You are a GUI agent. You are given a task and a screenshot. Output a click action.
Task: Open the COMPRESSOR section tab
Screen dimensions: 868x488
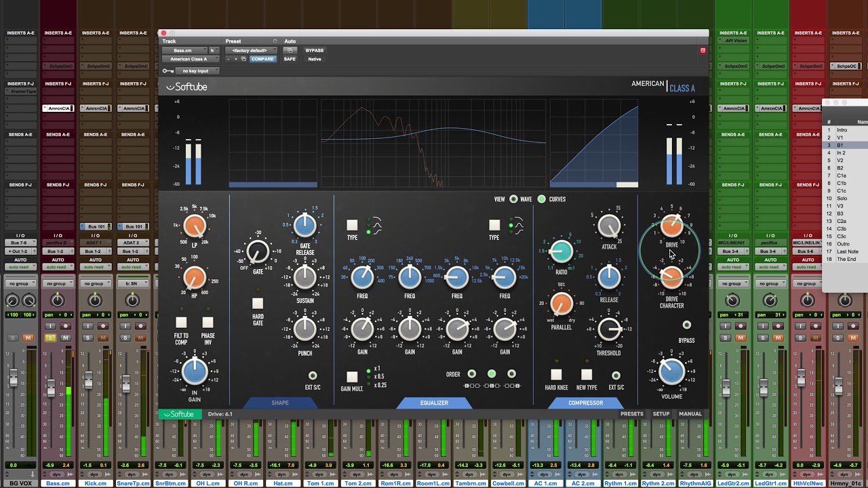coord(585,403)
